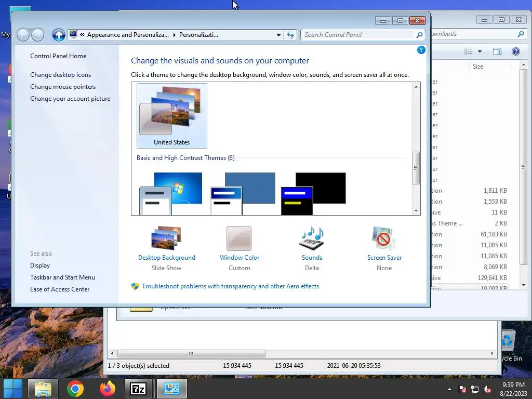Click the help icon in Explorer window
This screenshot has width=532, height=399.
pyautogui.click(x=516, y=51)
